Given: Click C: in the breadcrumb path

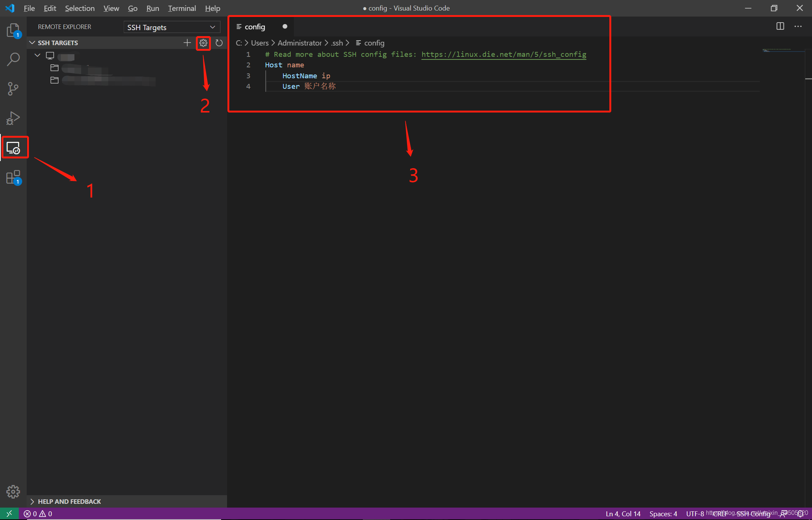Looking at the screenshot, I should pos(239,43).
